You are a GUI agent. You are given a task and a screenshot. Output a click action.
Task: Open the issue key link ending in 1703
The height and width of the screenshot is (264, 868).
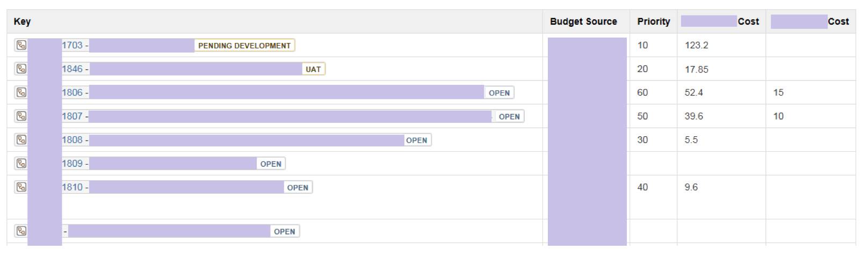coord(72,46)
